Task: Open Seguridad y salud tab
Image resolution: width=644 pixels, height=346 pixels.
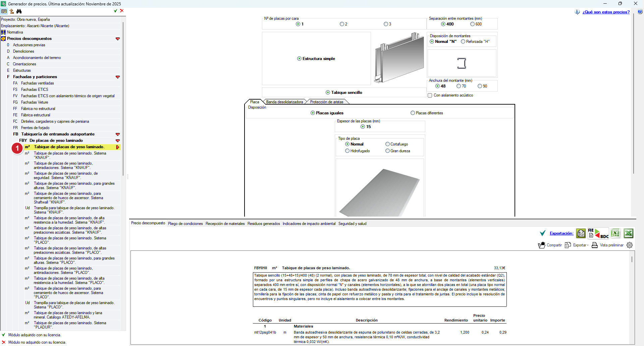Action: pos(352,224)
